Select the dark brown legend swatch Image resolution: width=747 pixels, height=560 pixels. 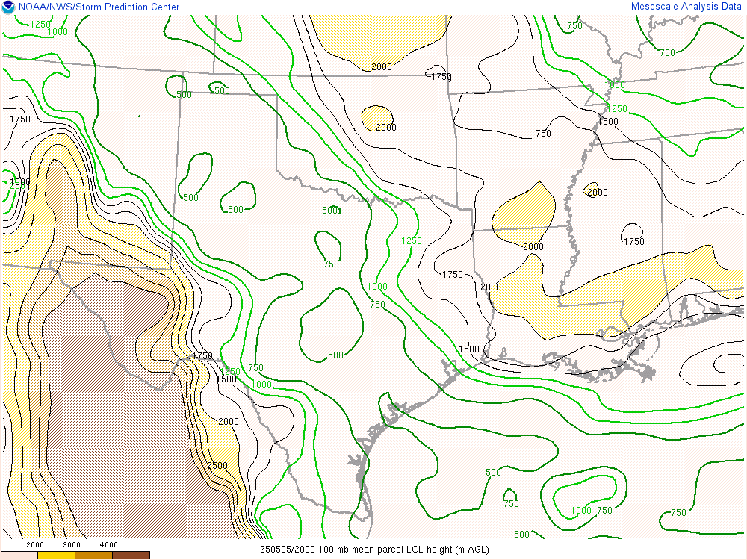click(131, 555)
